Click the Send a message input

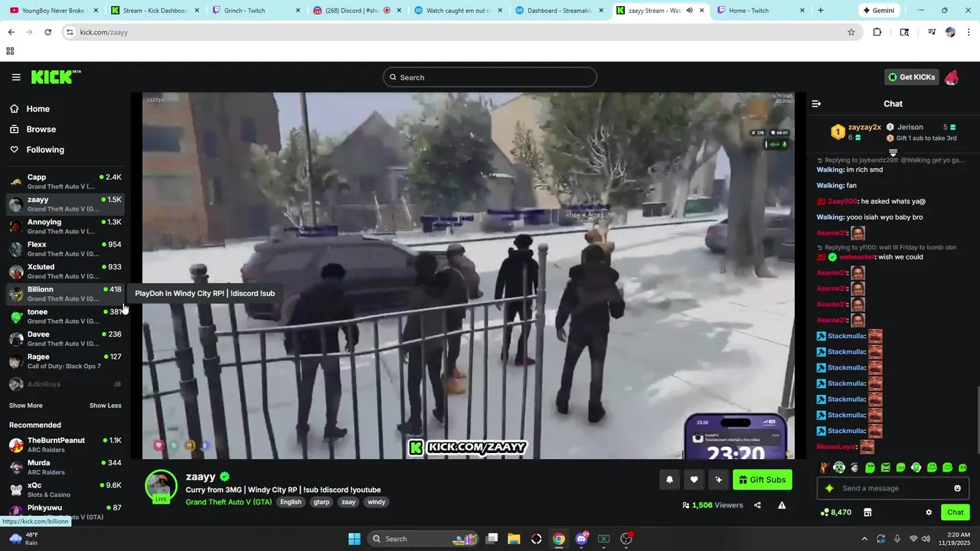click(x=893, y=488)
